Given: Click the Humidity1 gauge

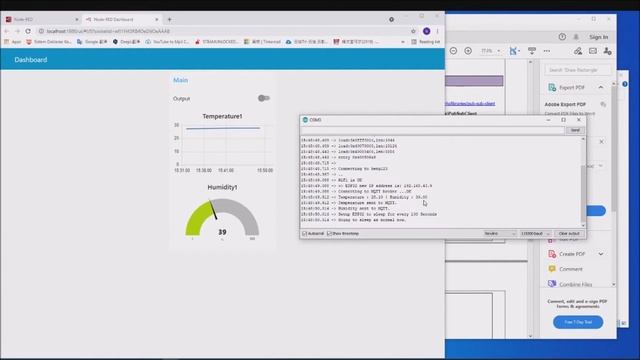Looking at the screenshot, I should pos(222,218).
